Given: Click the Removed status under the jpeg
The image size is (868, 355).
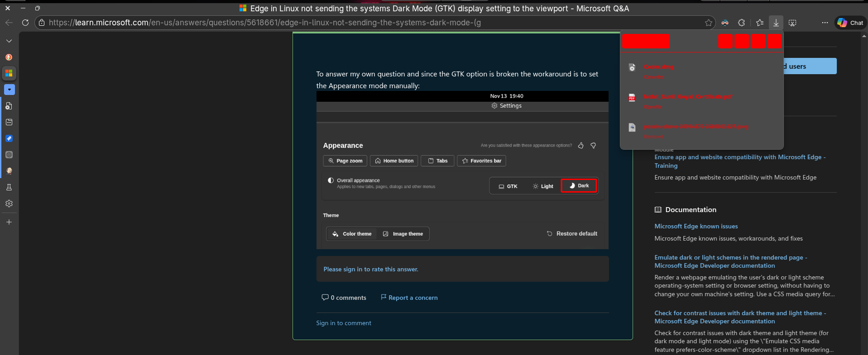Looking at the screenshot, I should [x=653, y=137].
